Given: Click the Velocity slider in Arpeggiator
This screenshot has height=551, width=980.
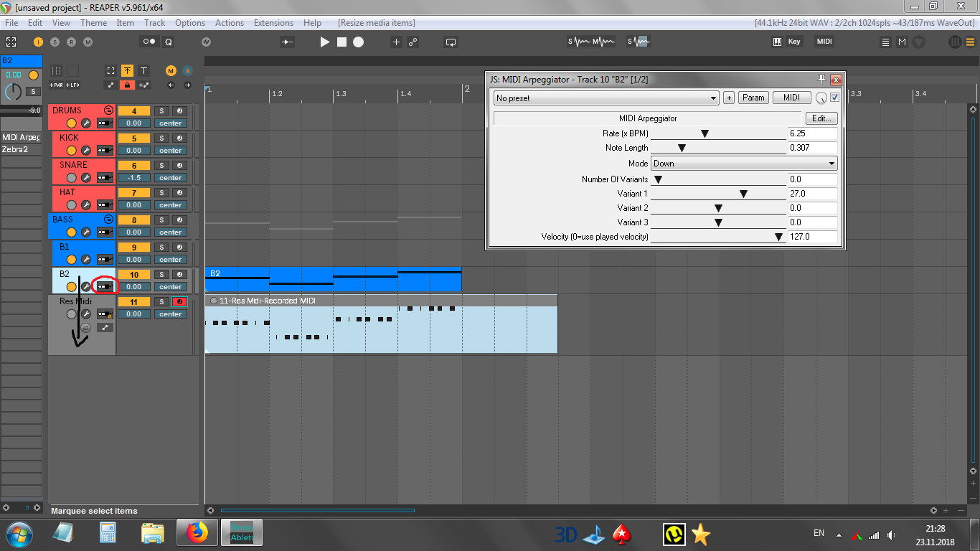Looking at the screenshot, I should point(718,237).
